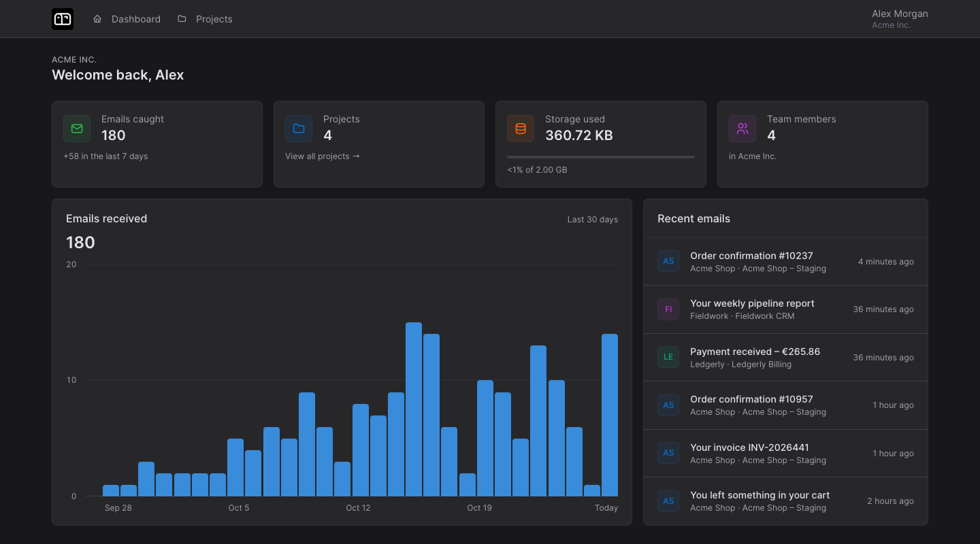This screenshot has width=980, height=544.
Task: Open Your weekly pipeline report email
Action: coord(785,309)
